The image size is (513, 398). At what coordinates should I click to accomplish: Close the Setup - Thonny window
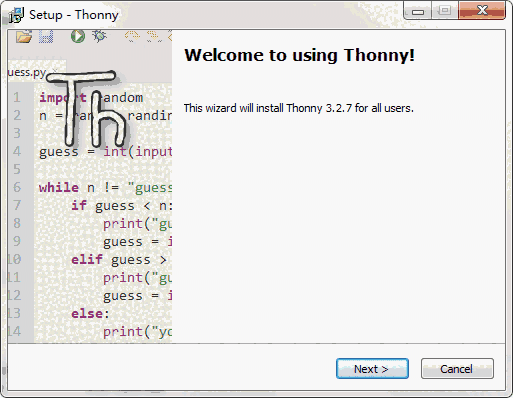[482, 10]
